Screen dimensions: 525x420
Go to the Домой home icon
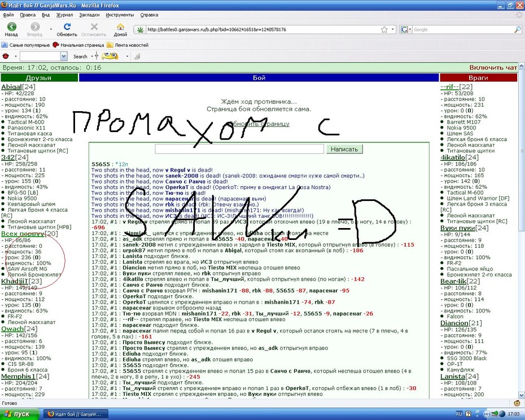tap(120, 27)
